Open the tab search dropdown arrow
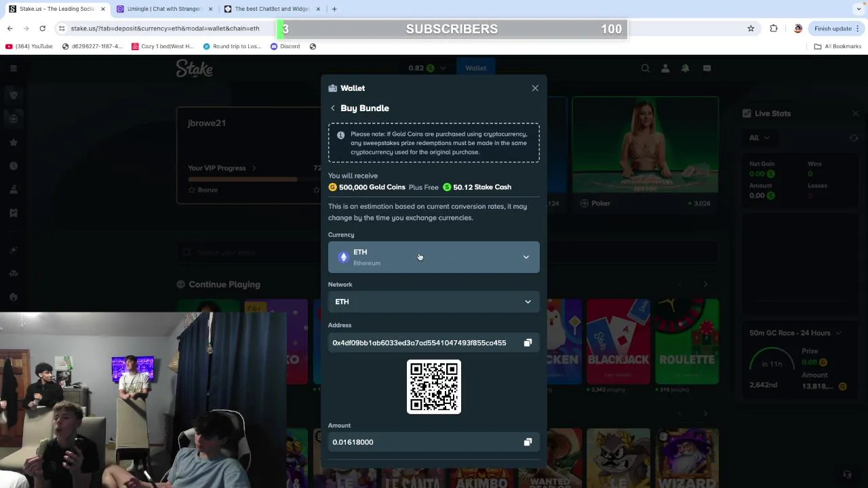 coord(859,9)
